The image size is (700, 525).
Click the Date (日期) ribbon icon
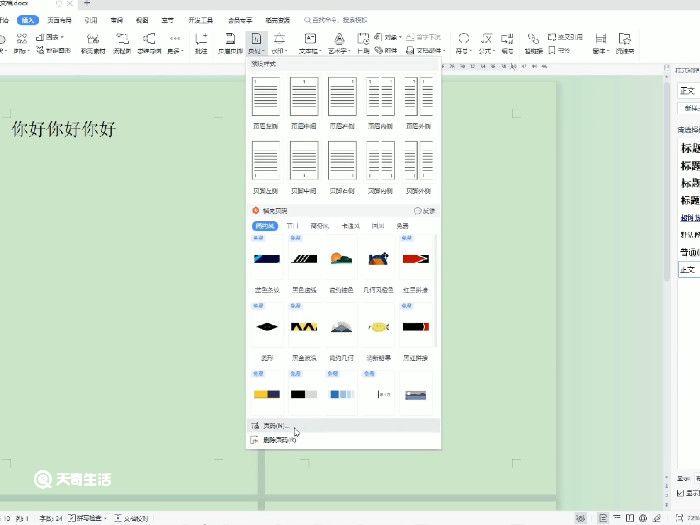click(x=363, y=43)
